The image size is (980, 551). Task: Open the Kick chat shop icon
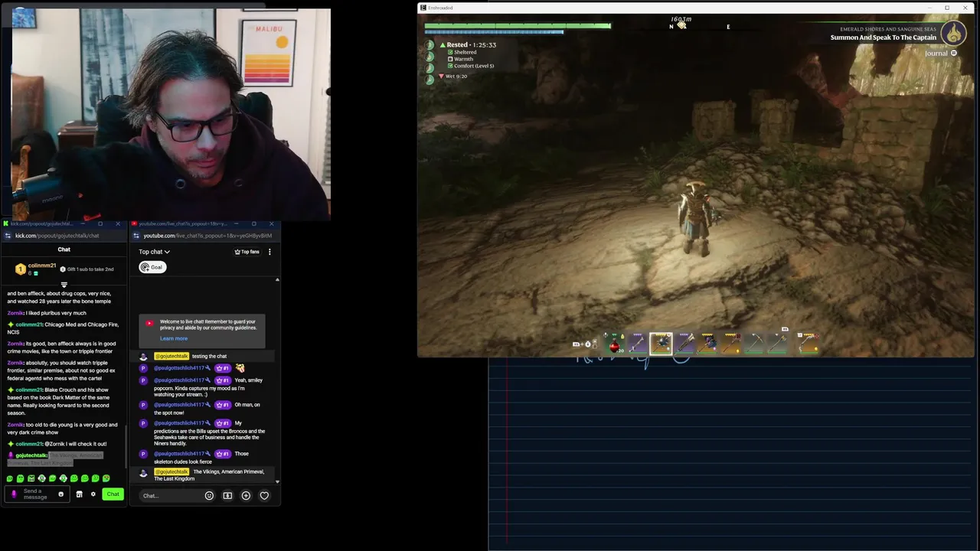(79, 494)
